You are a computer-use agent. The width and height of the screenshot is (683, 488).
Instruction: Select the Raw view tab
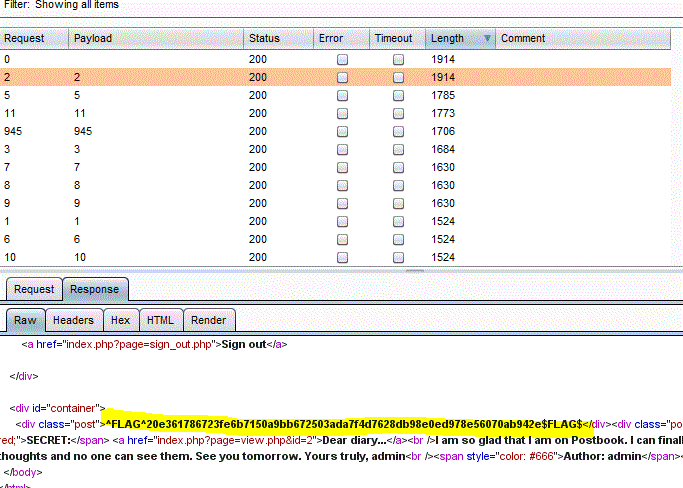(x=25, y=320)
